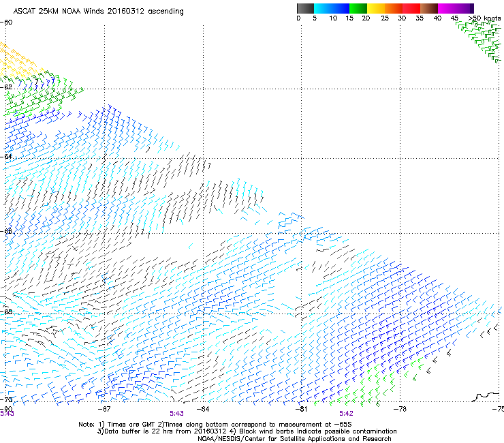Click the '-60' latitude label
Screen dimensions: 504x443
click(x=6, y=22)
